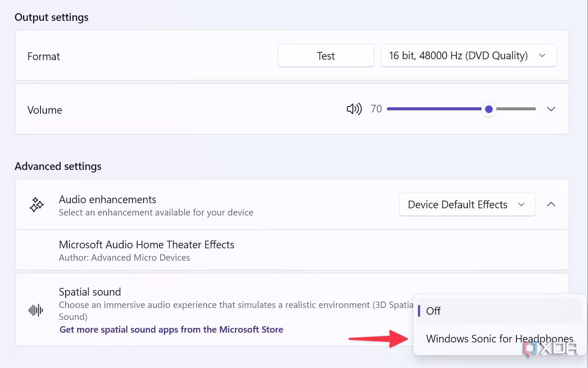Viewport: 588px width, 368px height.
Task: Click the Audio enhancements sparkle icon
Action: [x=36, y=205]
